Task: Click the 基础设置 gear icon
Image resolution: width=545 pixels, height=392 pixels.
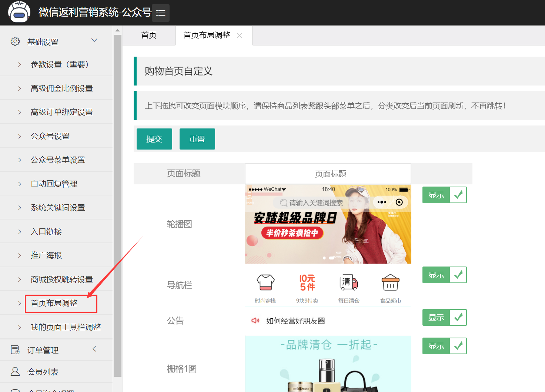Action: [x=15, y=41]
